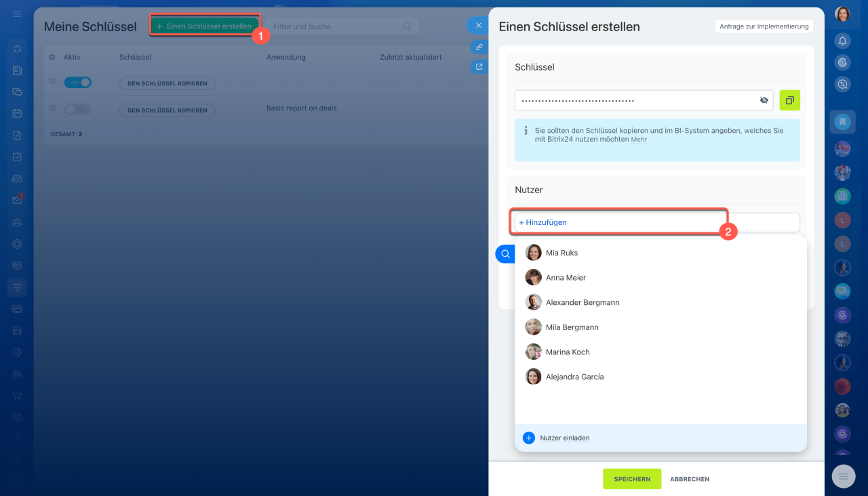Click the Zuletzt aktualisiert column header
This screenshot has width=868, height=496.
411,57
